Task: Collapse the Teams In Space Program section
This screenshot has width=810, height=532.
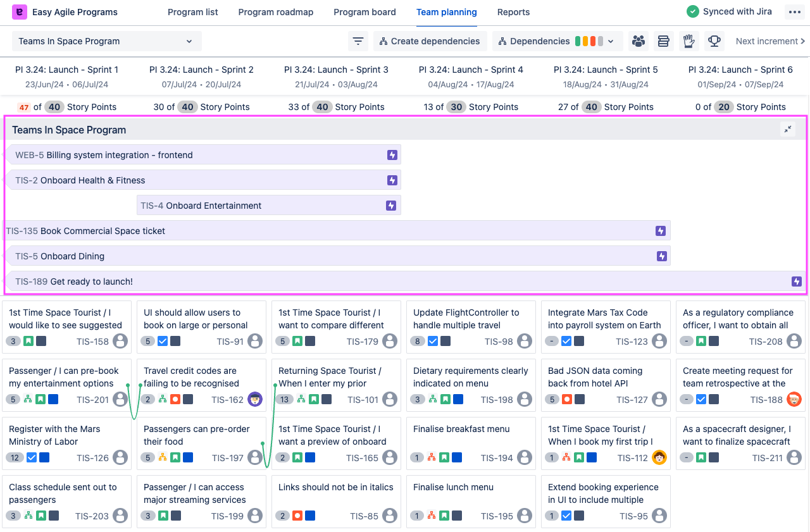Action: [x=788, y=130]
